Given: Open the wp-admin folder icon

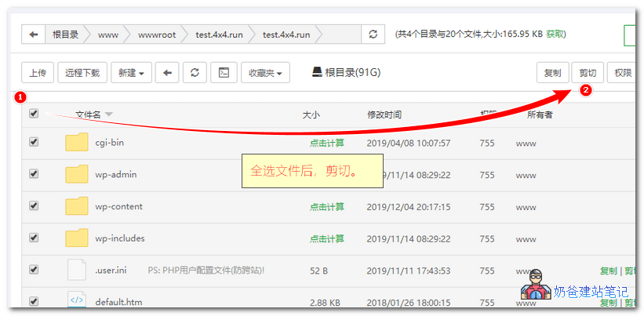Looking at the screenshot, I should coord(77,174).
